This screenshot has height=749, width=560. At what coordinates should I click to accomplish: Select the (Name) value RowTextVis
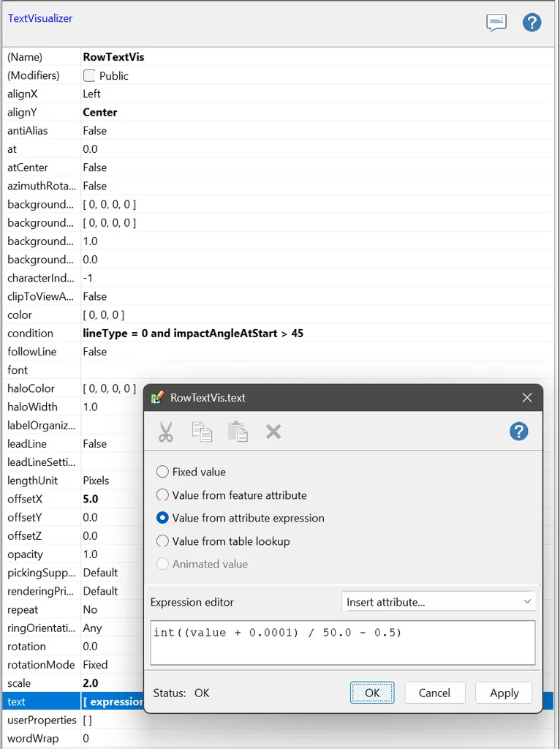click(113, 57)
